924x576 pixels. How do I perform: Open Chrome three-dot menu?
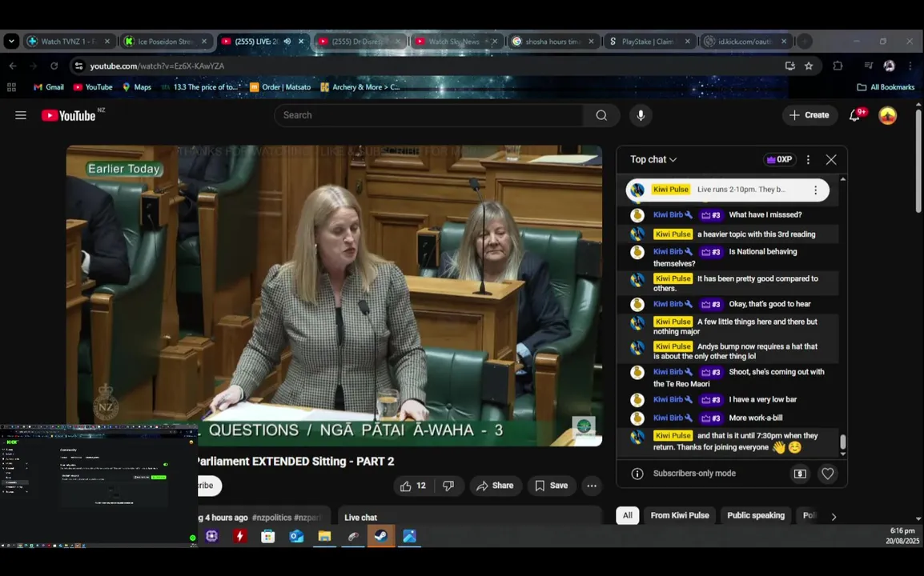(x=910, y=66)
